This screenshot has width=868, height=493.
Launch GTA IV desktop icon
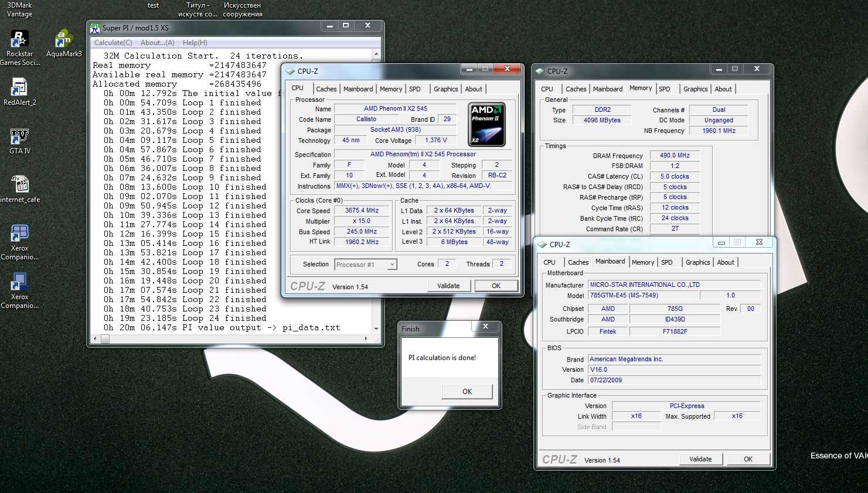pyautogui.click(x=19, y=141)
